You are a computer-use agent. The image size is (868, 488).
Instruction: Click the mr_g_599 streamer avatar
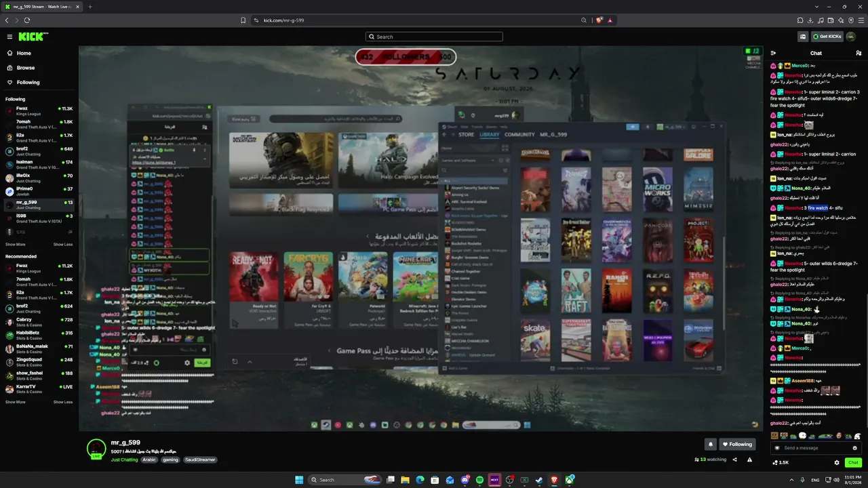click(96, 449)
